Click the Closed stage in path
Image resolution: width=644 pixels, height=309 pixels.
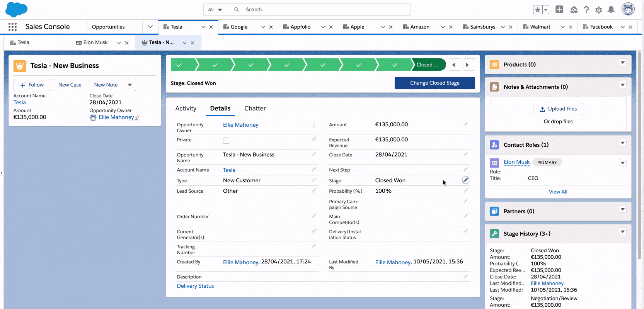click(429, 65)
